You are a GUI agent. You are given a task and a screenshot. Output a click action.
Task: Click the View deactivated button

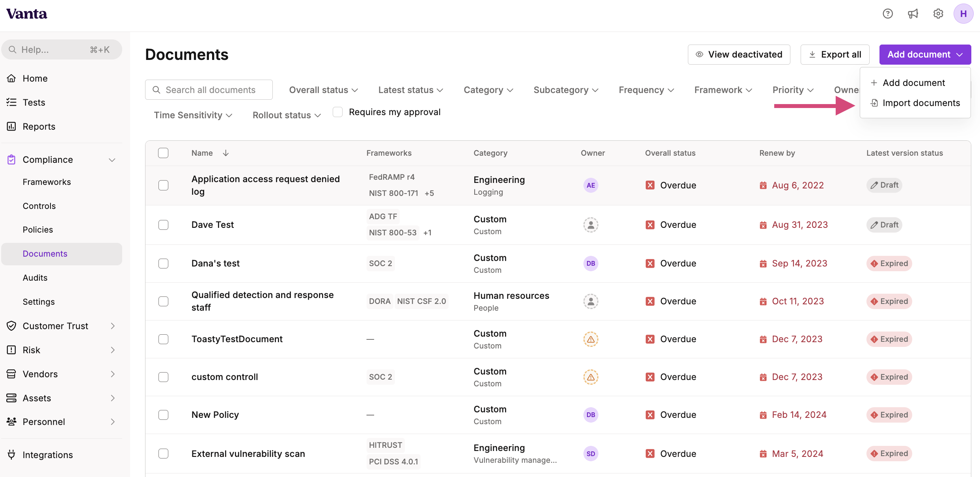739,54
